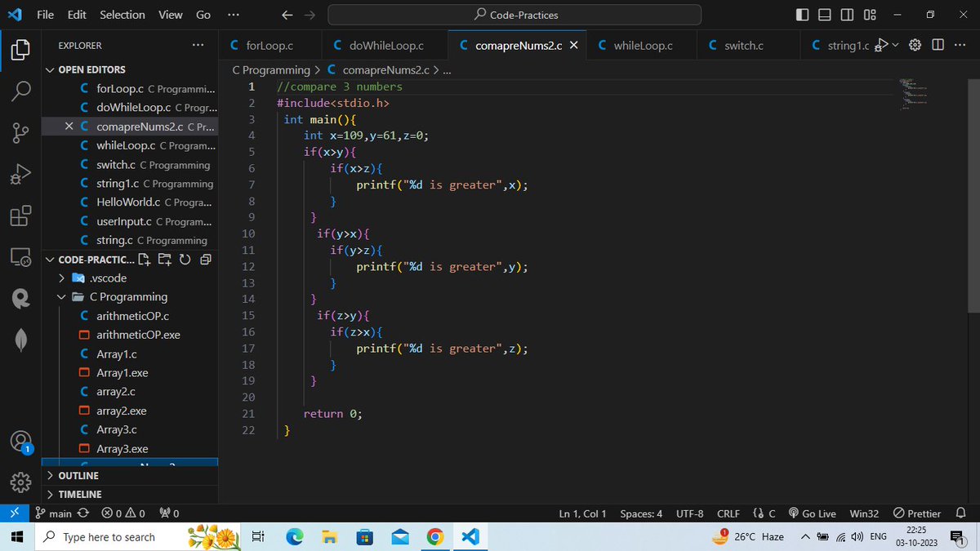Open problems counter showing errors and warnings
Screen dimensions: 980x551
[123, 513]
